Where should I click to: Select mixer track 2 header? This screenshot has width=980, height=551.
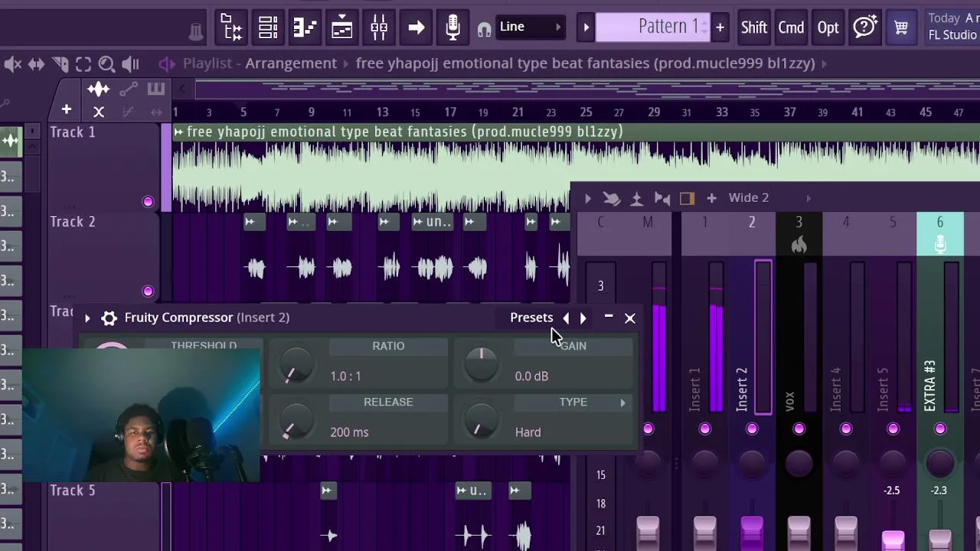pos(752,233)
